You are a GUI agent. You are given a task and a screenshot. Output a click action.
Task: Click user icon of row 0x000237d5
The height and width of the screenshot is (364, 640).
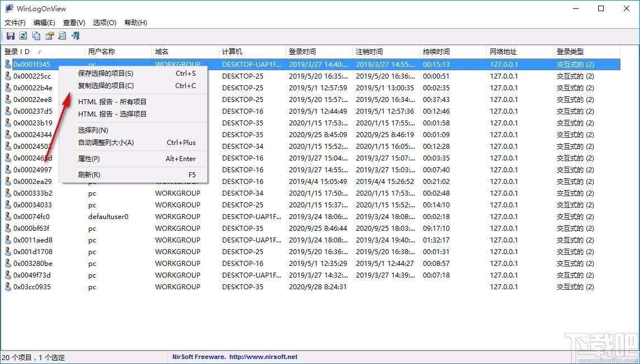click(x=8, y=111)
